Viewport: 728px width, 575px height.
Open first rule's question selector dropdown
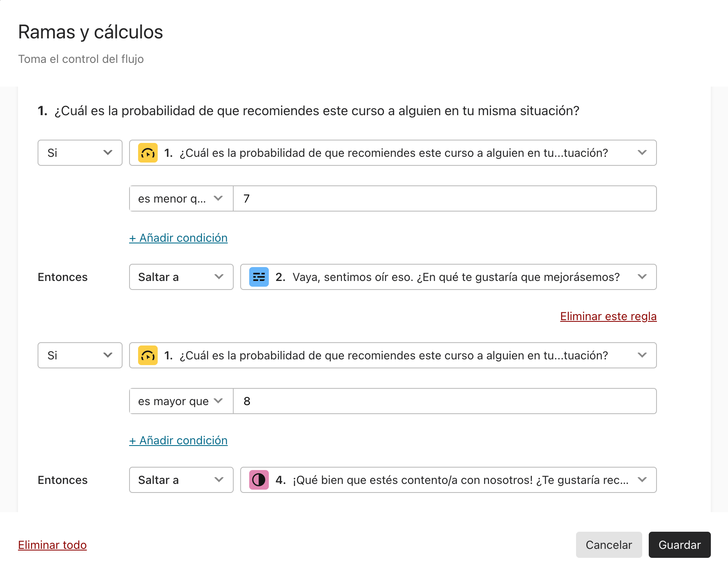[393, 153]
